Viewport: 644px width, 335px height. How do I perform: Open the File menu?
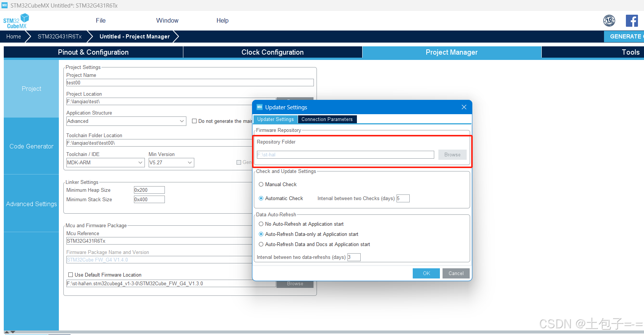pos(101,20)
